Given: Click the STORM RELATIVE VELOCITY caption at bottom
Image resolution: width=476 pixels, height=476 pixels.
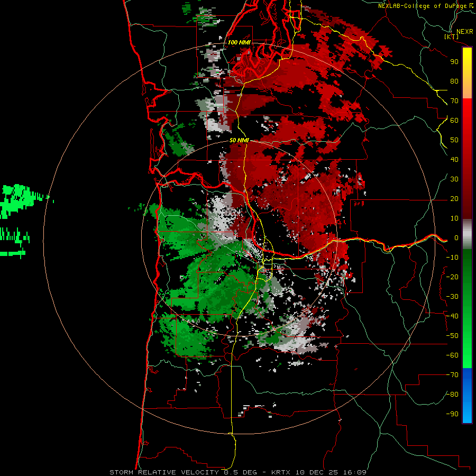Looking at the screenshot, I should pos(238,472).
